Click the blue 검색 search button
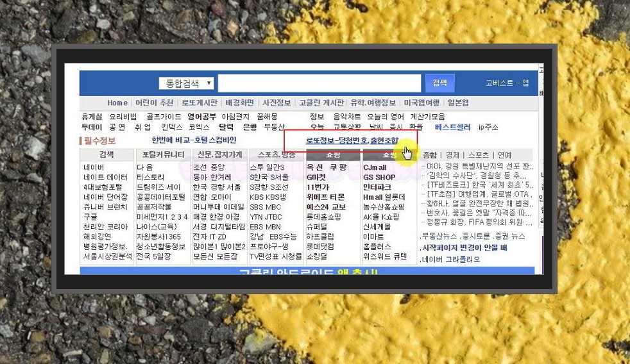The width and height of the screenshot is (630, 364). (x=439, y=83)
